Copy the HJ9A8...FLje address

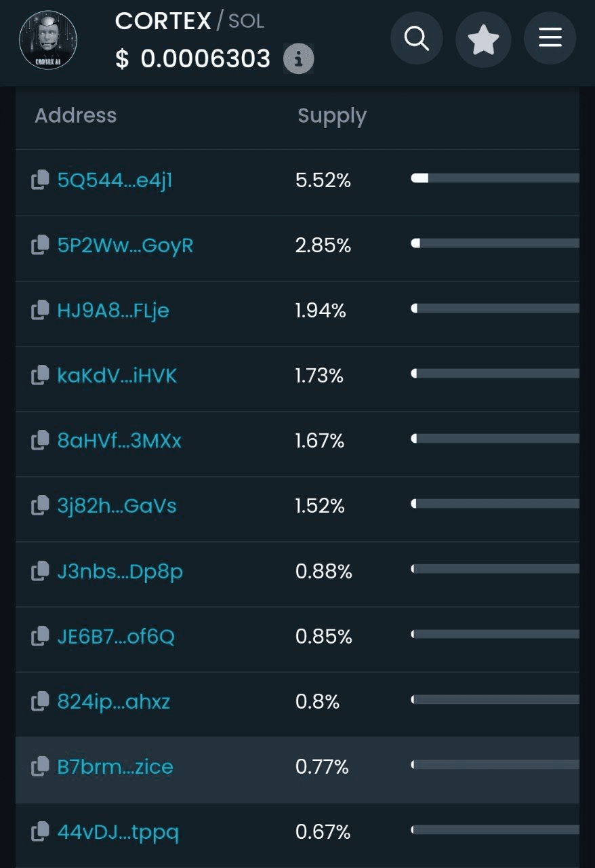point(41,310)
